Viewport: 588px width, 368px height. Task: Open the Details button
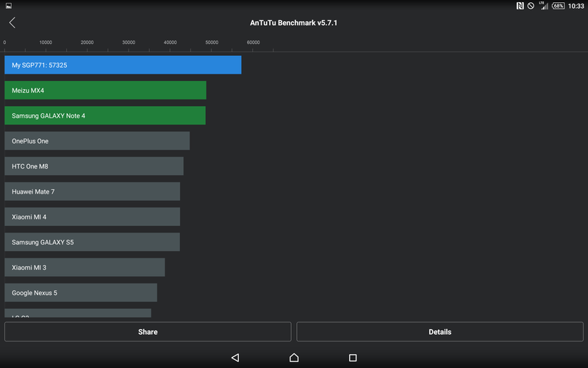click(440, 332)
